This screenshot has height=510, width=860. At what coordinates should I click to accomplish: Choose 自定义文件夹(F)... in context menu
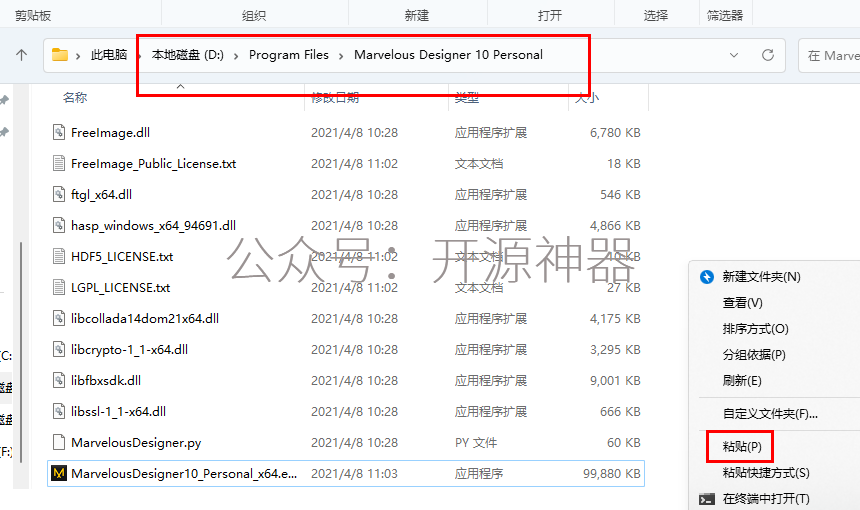click(x=770, y=413)
